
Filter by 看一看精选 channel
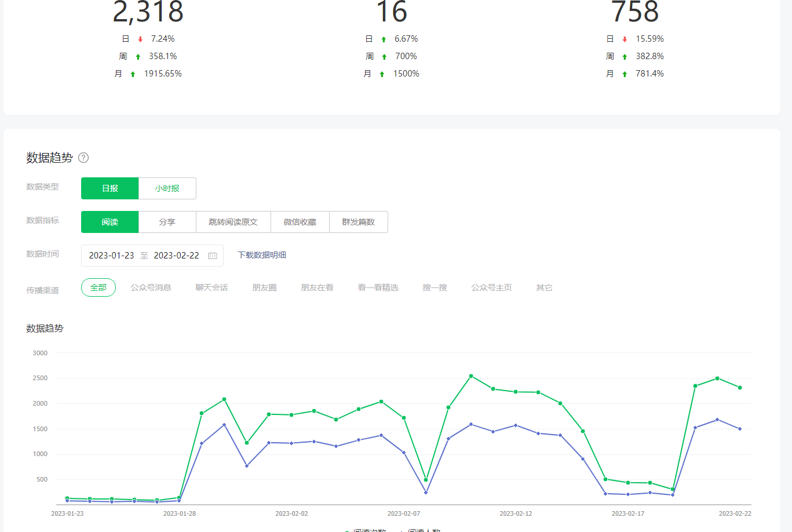(x=378, y=287)
